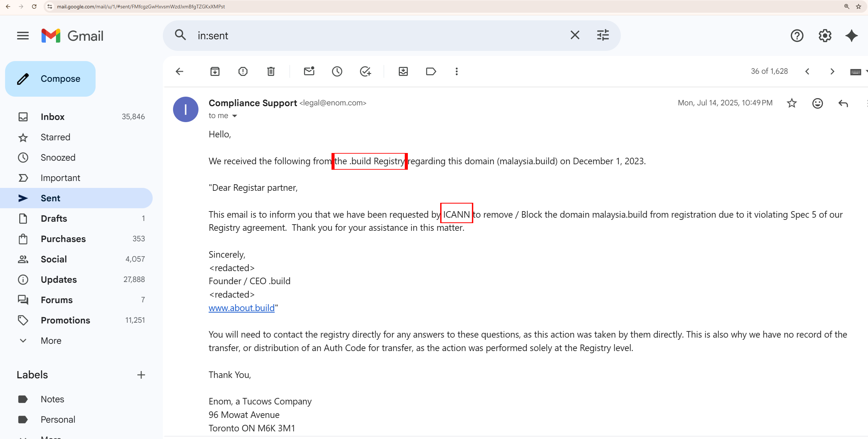Viewport: 868px width, 439px height.
Task: Bookmark this page star icon
Action: point(859,7)
